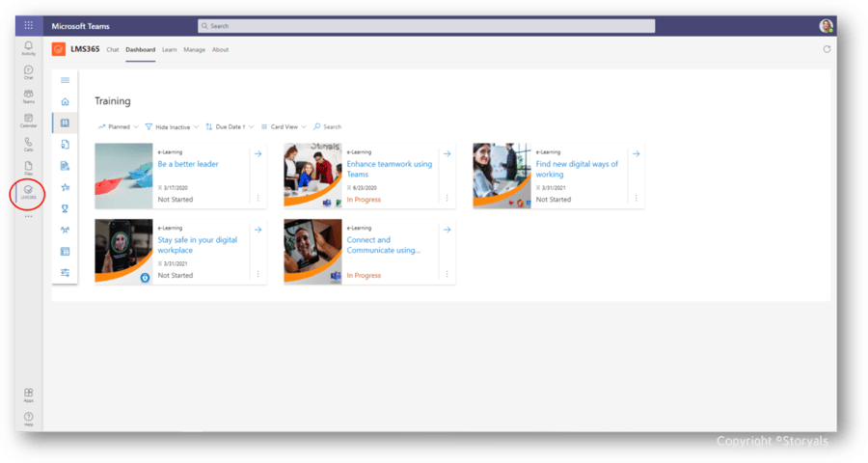Open the transcript document icon in sidebar
Image resolution: width=868 pixels, height=463 pixels.
[65, 166]
